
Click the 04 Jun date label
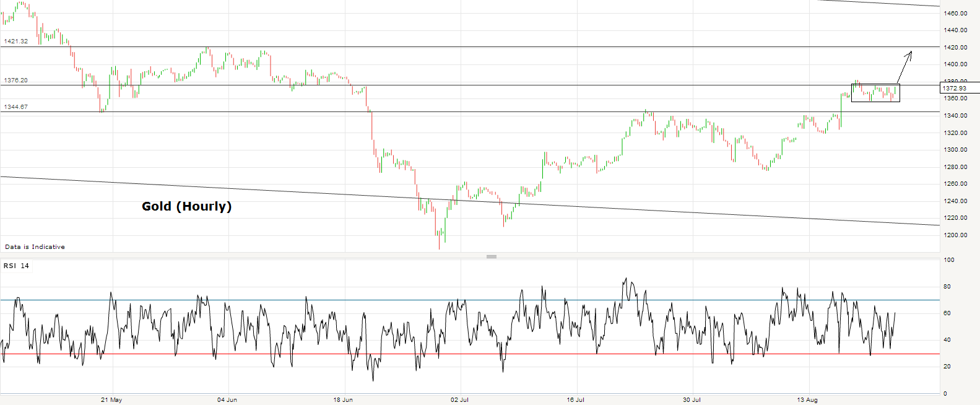tap(227, 400)
